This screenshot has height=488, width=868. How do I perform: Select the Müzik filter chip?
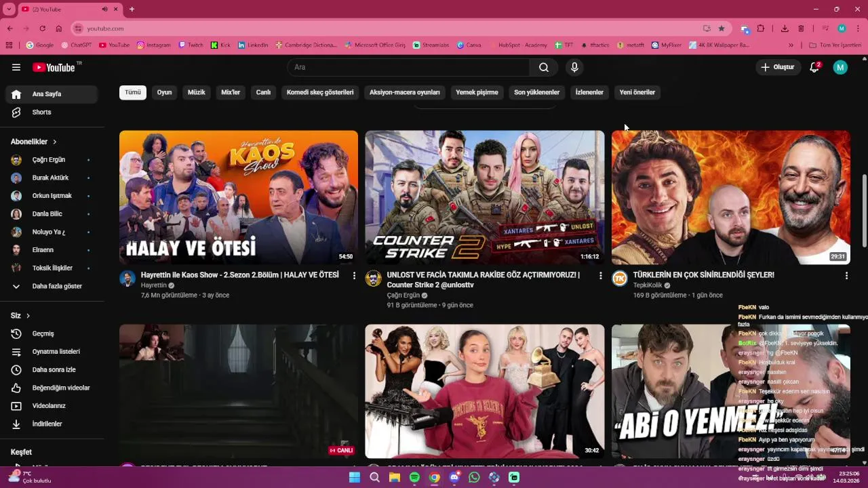[x=196, y=92]
